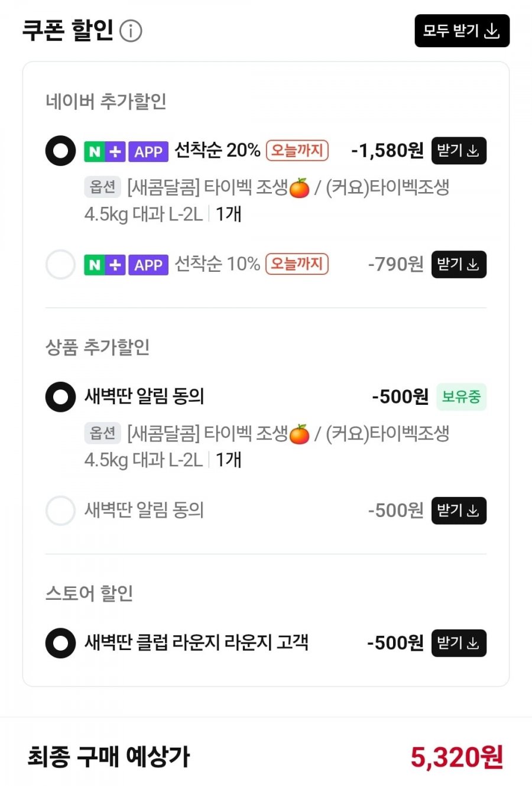Click the N+ badge on 20% coupon
This screenshot has height=786, width=532.
[105, 151]
